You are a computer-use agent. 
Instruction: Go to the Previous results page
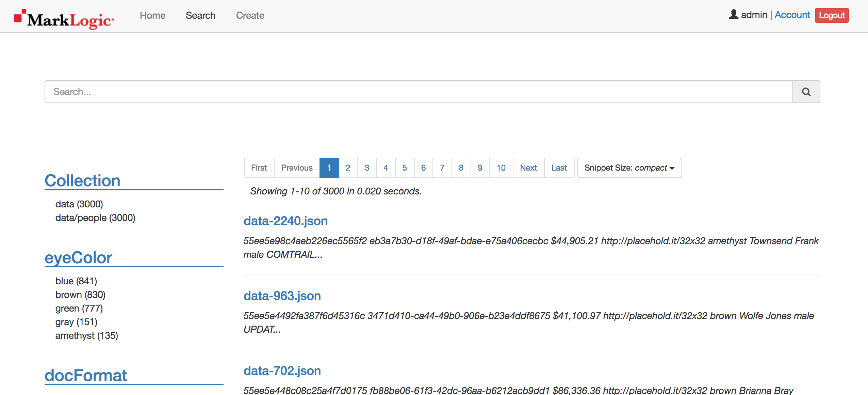click(x=297, y=168)
